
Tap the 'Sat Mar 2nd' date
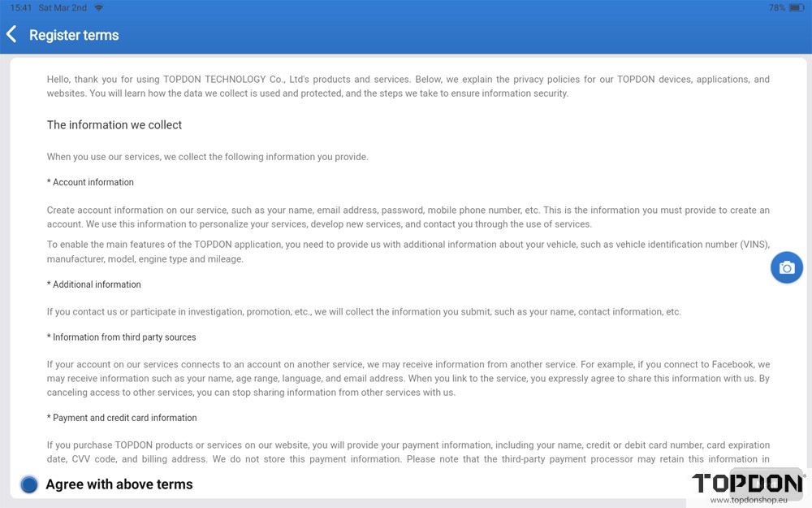coord(63,7)
